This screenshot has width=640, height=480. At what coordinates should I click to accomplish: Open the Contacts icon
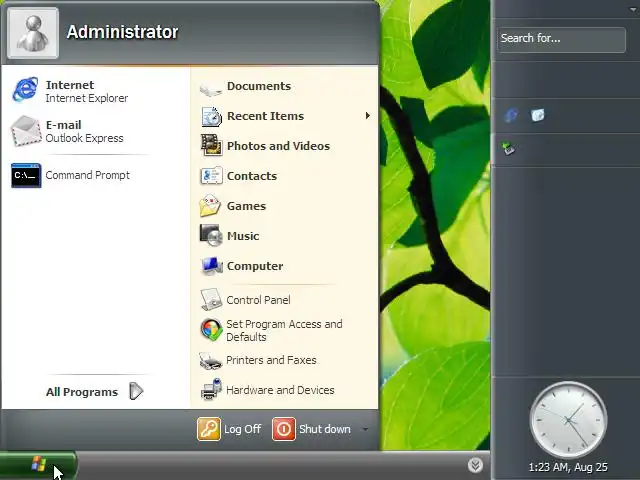point(211,176)
